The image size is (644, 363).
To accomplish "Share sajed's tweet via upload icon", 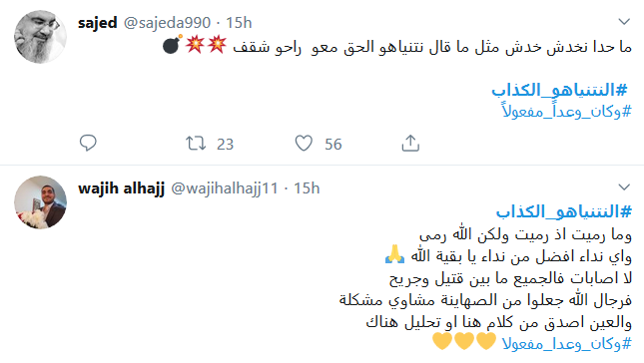I will (x=410, y=144).
